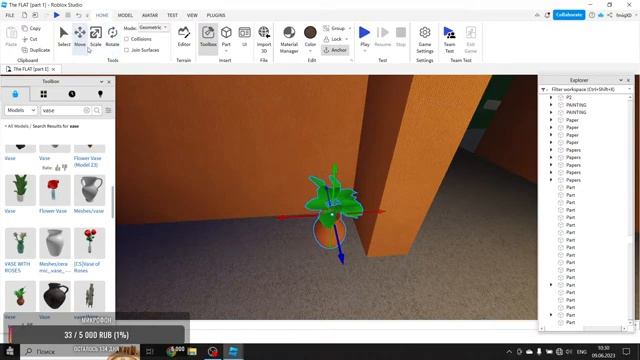This screenshot has width=640, height=360.
Task: Open File Explorer from the taskbar
Action: tap(192, 351)
